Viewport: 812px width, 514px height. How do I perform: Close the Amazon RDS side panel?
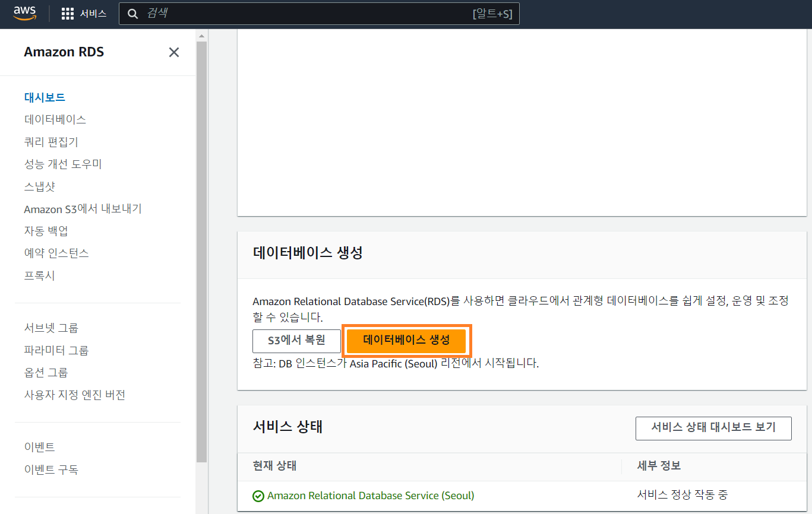tap(174, 52)
